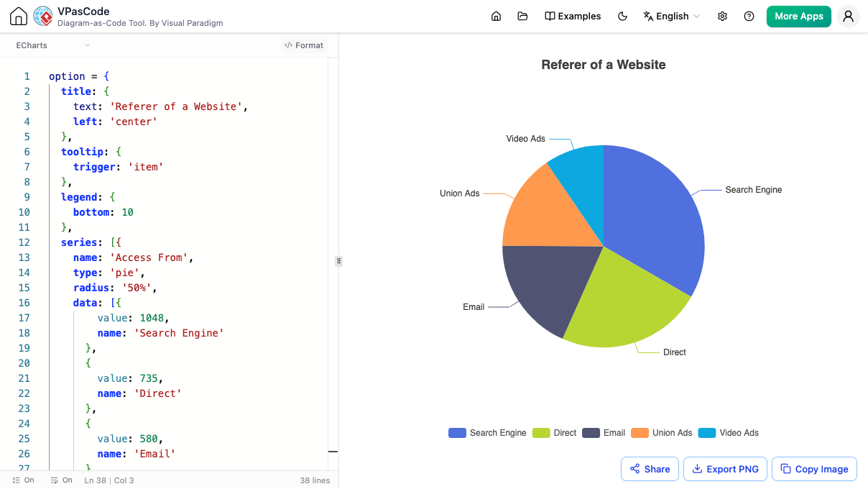Screen dimensions: 868x489
Task: Open the English language dropdown
Action: click(x=671, y=17)
